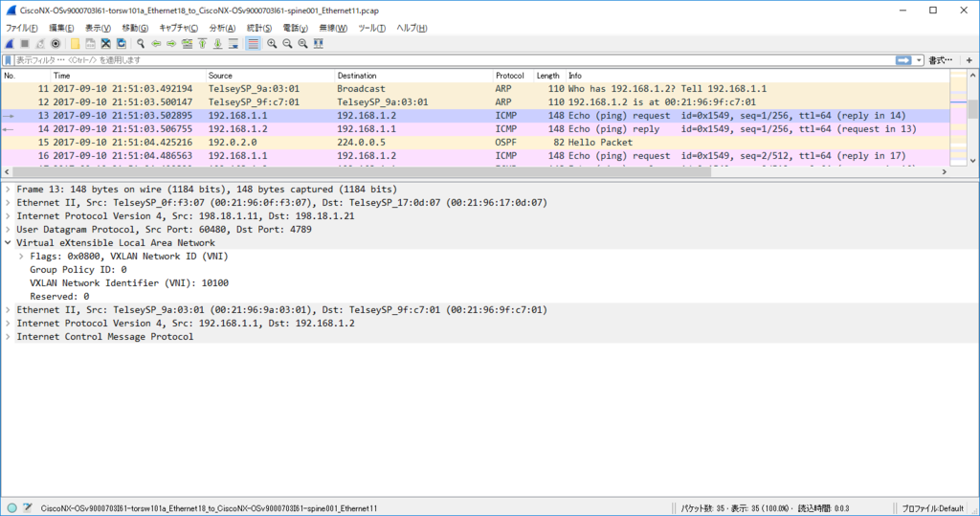The width and height of the screenshot is (980, 516).
Task: Click the 書式… expression button
Action: coord(940,60)
